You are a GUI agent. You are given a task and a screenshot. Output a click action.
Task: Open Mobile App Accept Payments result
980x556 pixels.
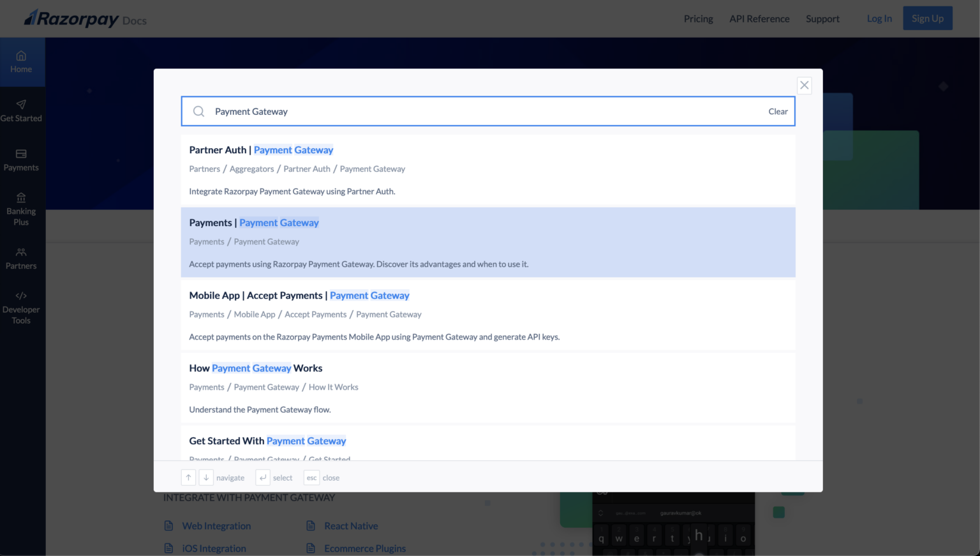point(488,315)
